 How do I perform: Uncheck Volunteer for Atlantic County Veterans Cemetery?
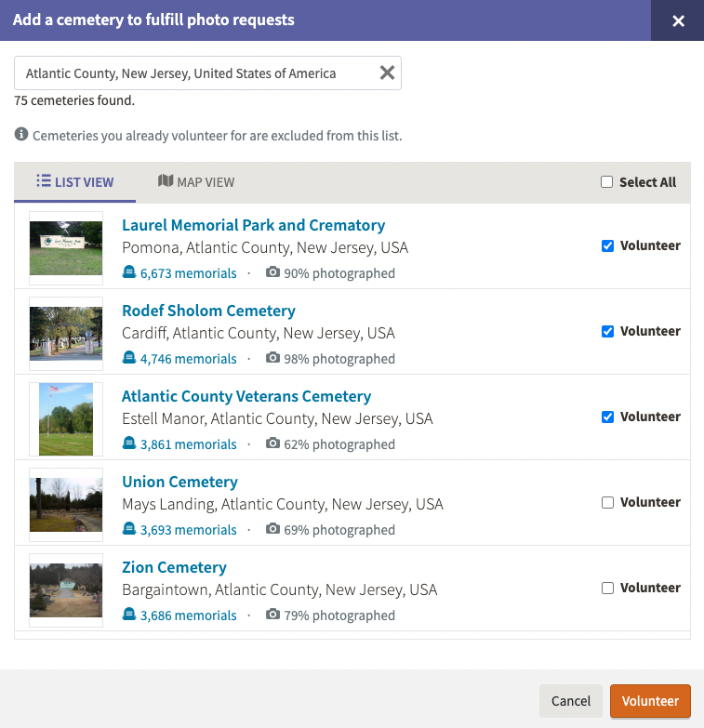pyautogui.click(x=607, y=417)
